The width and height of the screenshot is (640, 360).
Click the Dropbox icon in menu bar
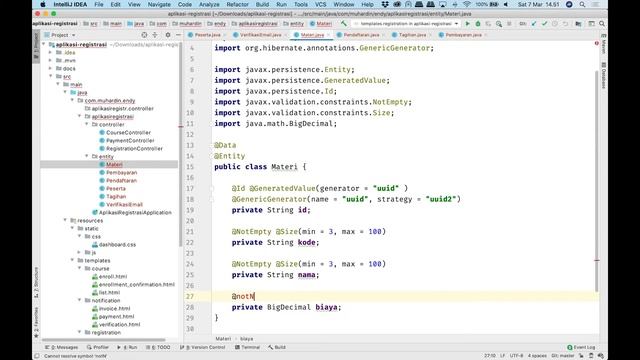pyautogui.click(x=385, y=4)
